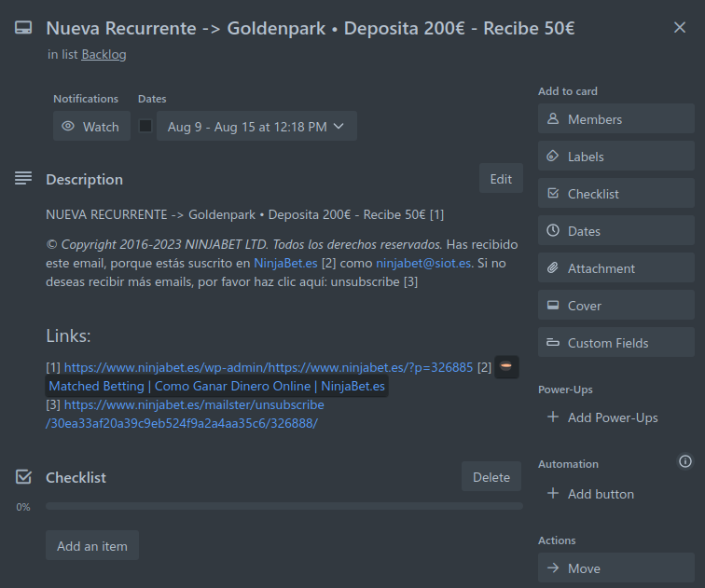Click the ninjabet@siot.es email link
705x588 pixels.
[423, 263]
